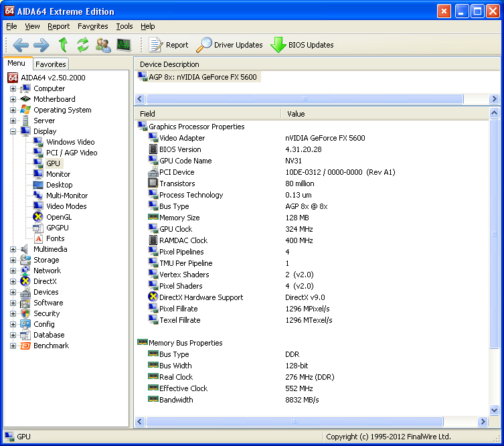
Task: Click the Database icon in tree
Action: pyautogui.click(x=25, y=335)
